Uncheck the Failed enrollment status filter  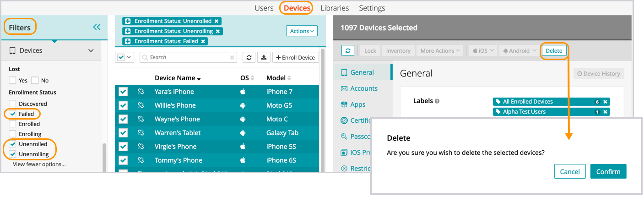(x=13, y=114)
